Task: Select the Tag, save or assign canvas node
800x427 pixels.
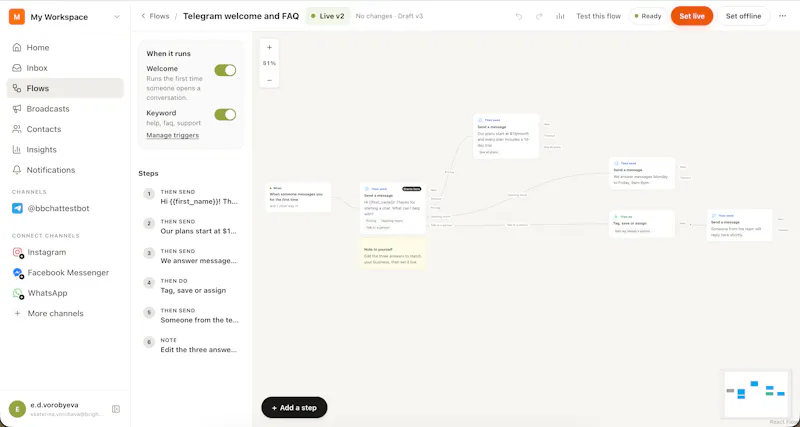Action: click(642, 224)
